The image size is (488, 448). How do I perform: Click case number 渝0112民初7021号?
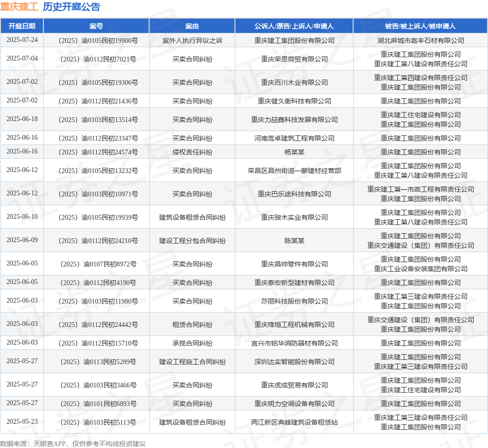pos(98,59)
